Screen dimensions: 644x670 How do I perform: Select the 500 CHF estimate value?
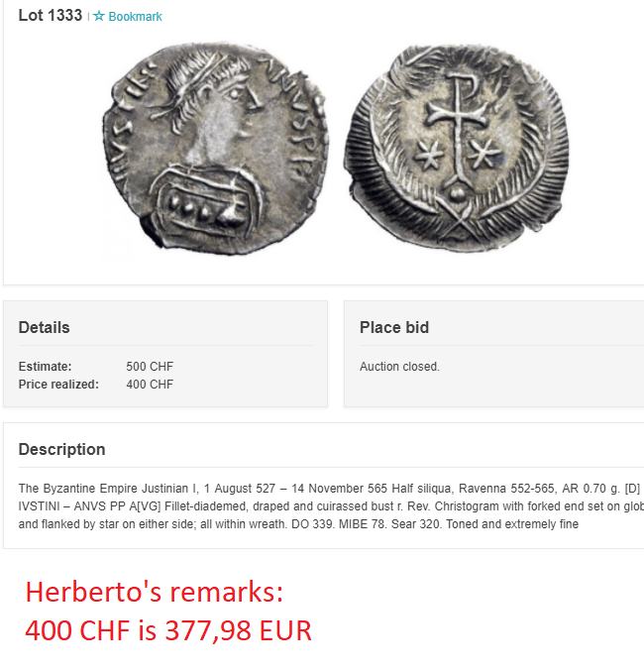click(150, 367)
